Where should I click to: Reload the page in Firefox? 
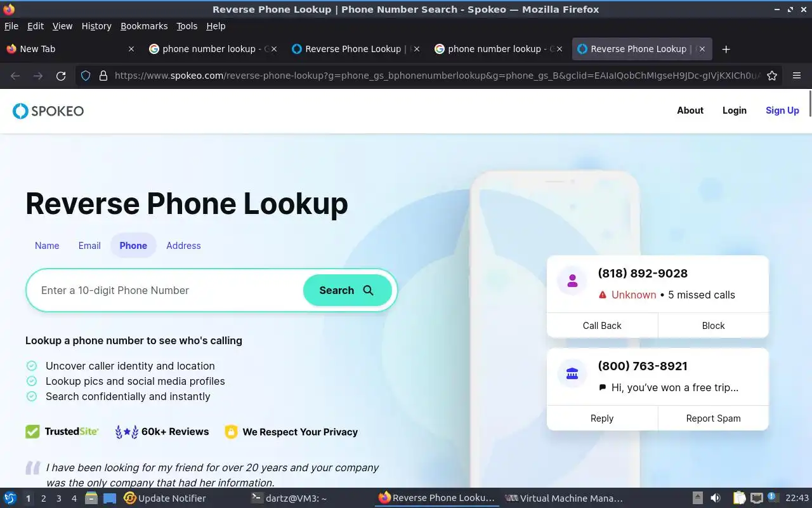[x=61, y=76]
